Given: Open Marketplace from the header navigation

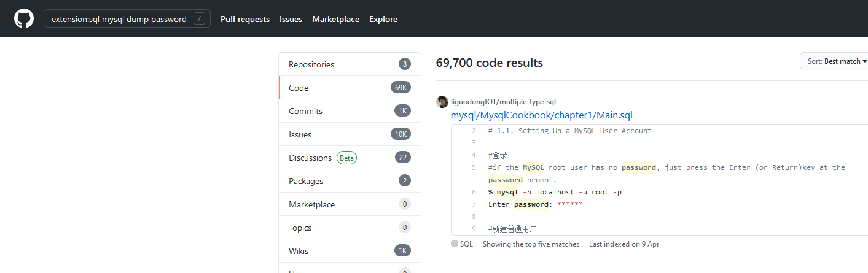Looking at the screenshot, I should click(335, 19).
